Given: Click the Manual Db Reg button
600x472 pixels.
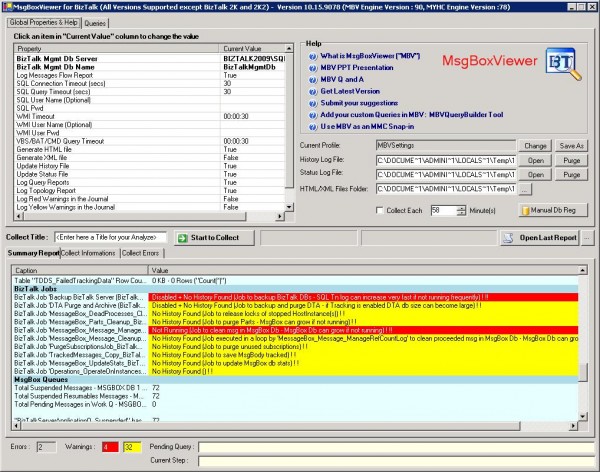Looking at the screenshot, I should (x=553, y=211).
